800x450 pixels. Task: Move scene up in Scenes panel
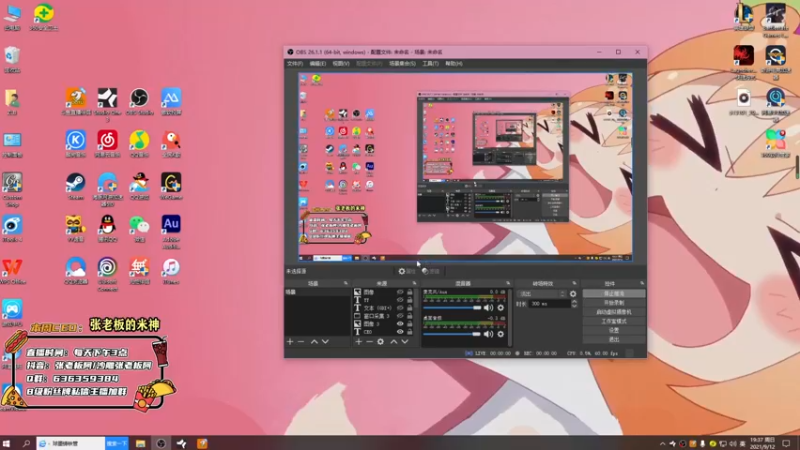(x=314, y=341)
